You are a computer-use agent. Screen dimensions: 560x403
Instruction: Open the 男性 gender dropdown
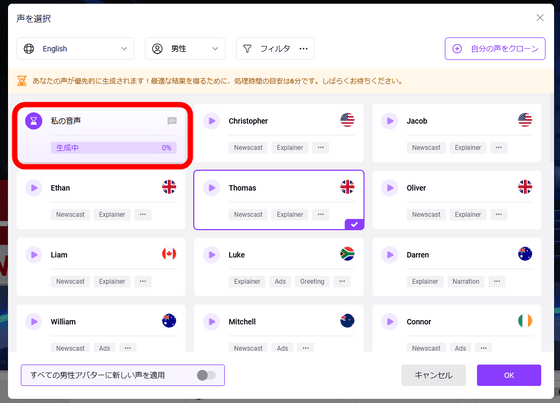[x=185, y=49]
